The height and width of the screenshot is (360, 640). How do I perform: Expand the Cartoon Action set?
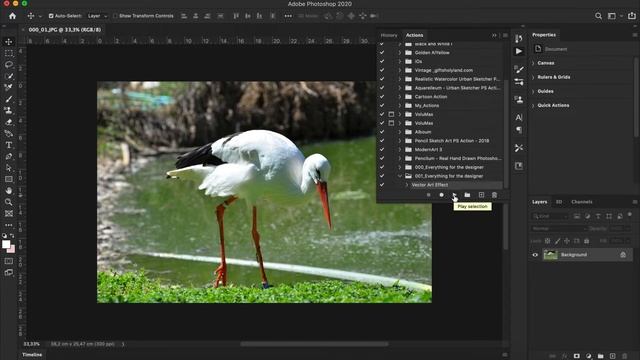[400, 97]
